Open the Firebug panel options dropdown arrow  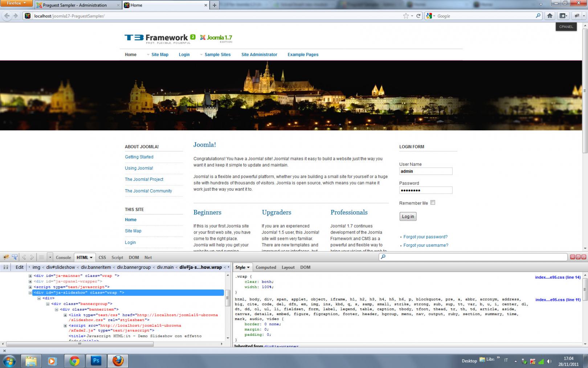pos(50,257)
